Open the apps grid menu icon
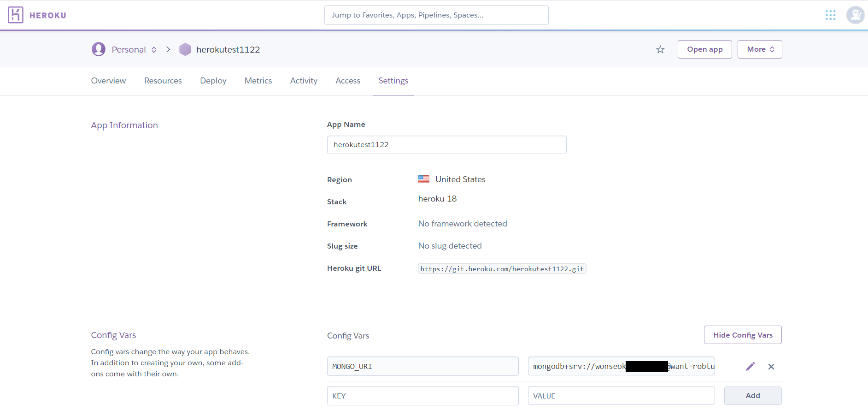This screenshot has width=868, height=410. point(830,15)
